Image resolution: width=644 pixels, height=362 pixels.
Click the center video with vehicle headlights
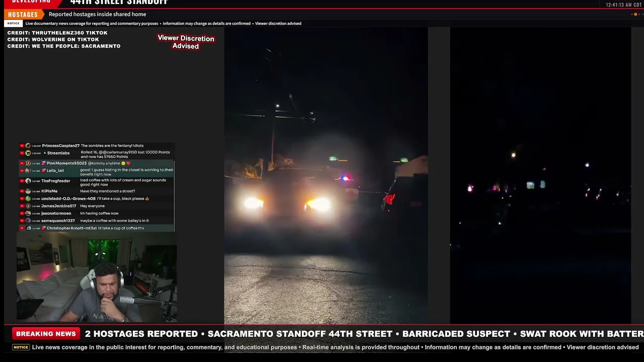tap(326, 175)
